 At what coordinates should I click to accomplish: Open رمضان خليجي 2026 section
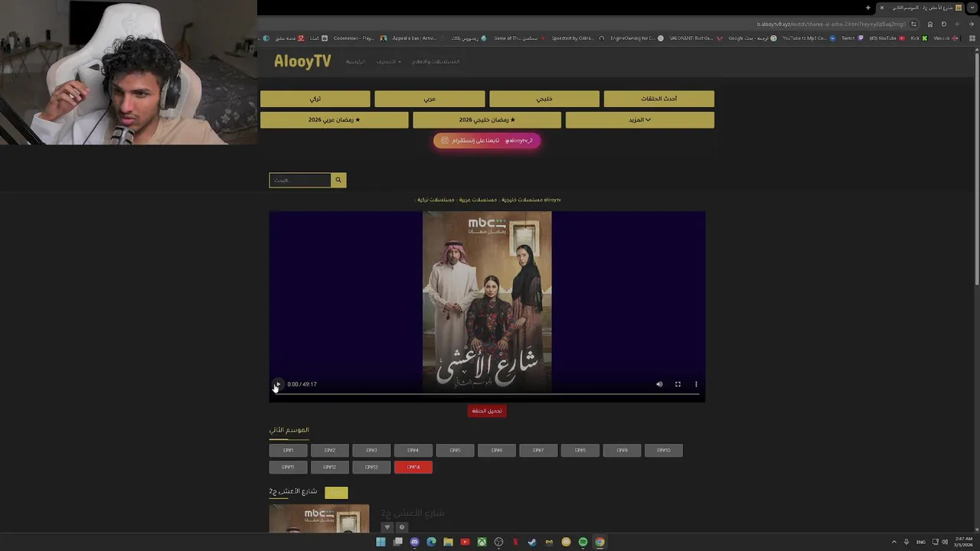pyautogui.click(x=487, y=120)
